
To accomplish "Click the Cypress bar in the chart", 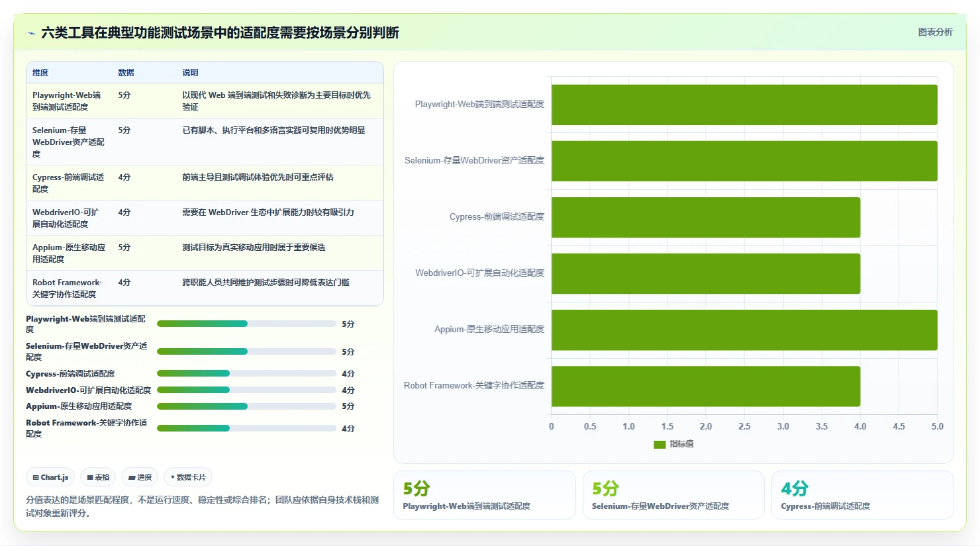I will (x=706, y=217).
